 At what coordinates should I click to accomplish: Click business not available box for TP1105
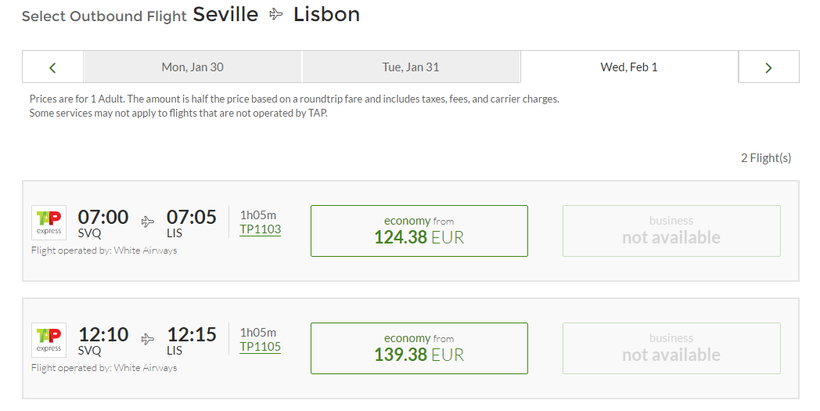(671, 348)
